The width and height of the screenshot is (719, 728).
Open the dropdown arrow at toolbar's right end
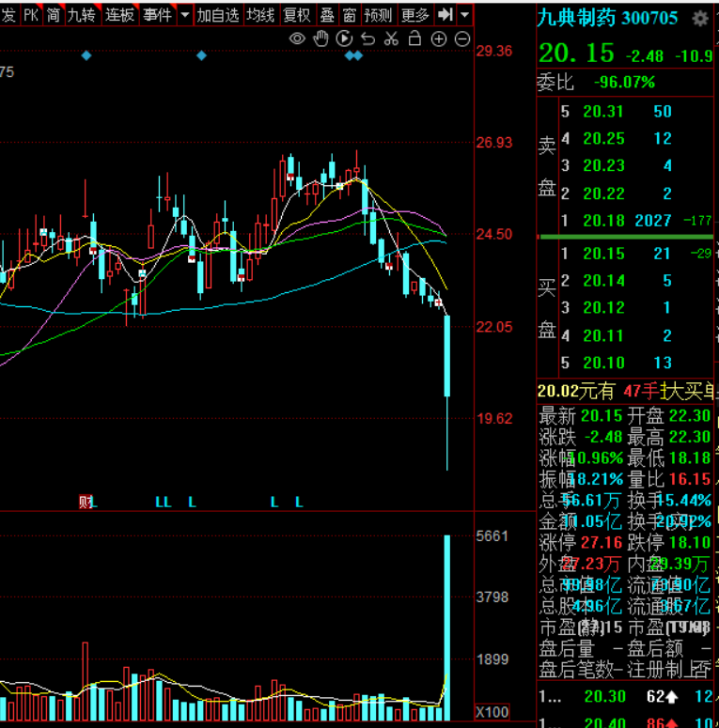tap(464, 15)
